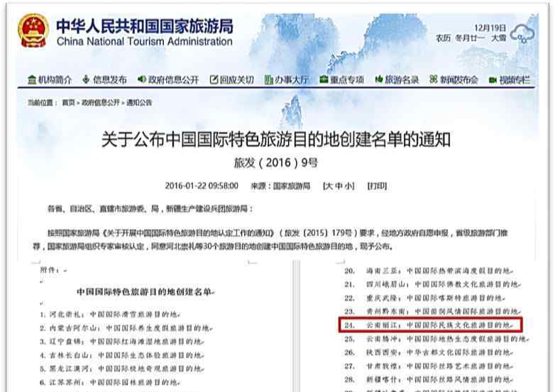Click the source text 来源：国家旅游局
555x392 pixels.
(x=280, y=186)
